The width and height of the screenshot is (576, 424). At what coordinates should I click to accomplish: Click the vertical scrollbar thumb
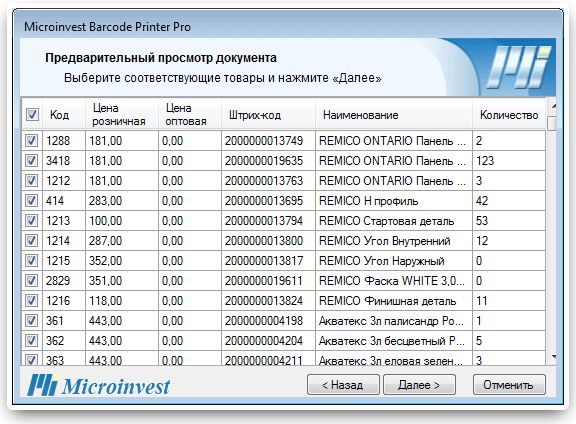[552, 123]
